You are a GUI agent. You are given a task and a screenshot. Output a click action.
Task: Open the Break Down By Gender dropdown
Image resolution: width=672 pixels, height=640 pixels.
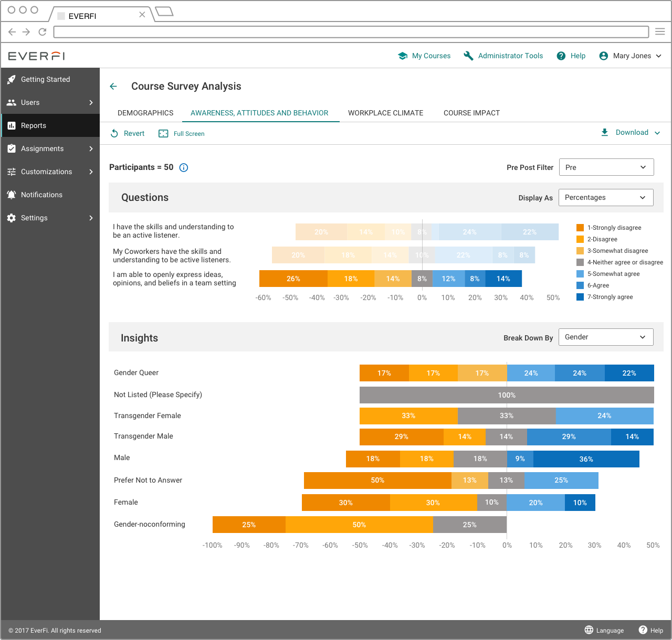pyautogui.click(x=606, y=337)
